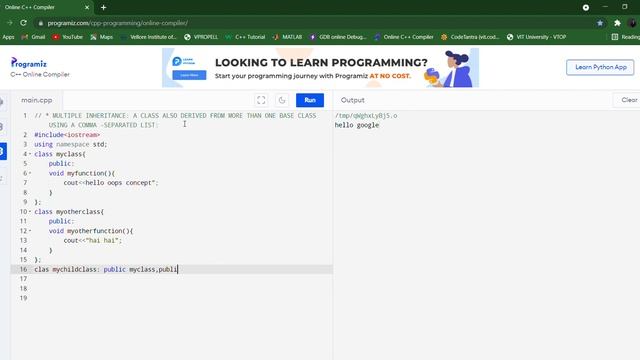The image size is (640, 360).
Task: Open the Gmail bookmark
Action: [x=33, y=37]
